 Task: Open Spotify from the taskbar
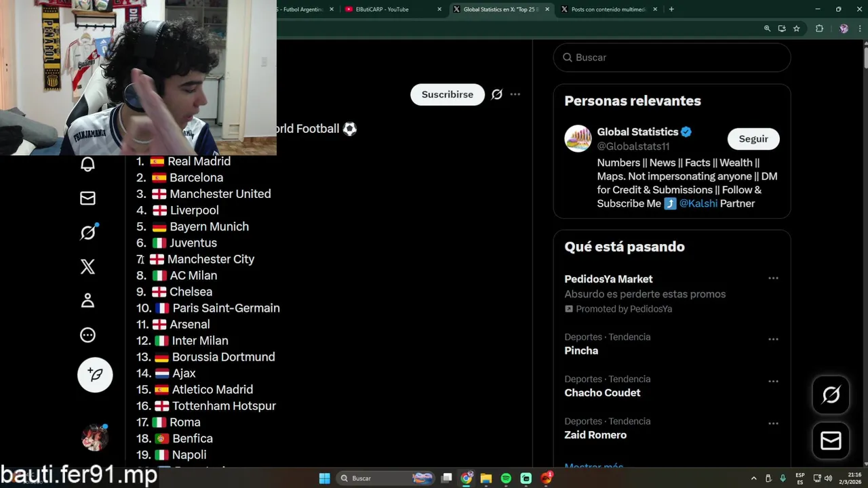pos(506,479)
